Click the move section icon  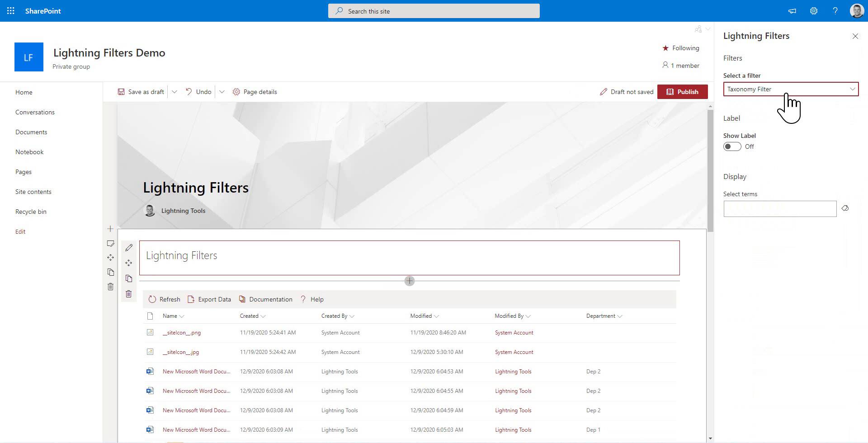(110, 258)
